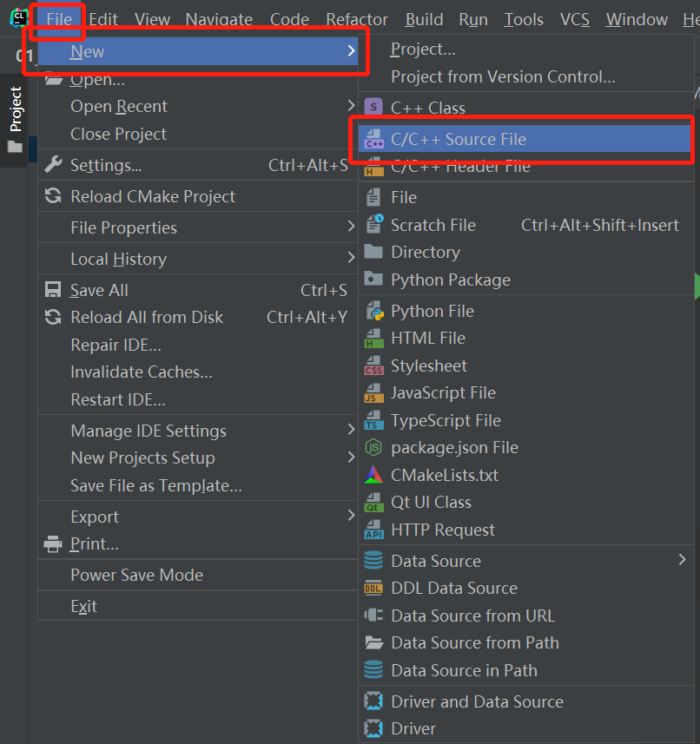The height and width of the screenshot is (744, 700).
Task: Click the JavaScript File icon
Action: tap(373, 393)
